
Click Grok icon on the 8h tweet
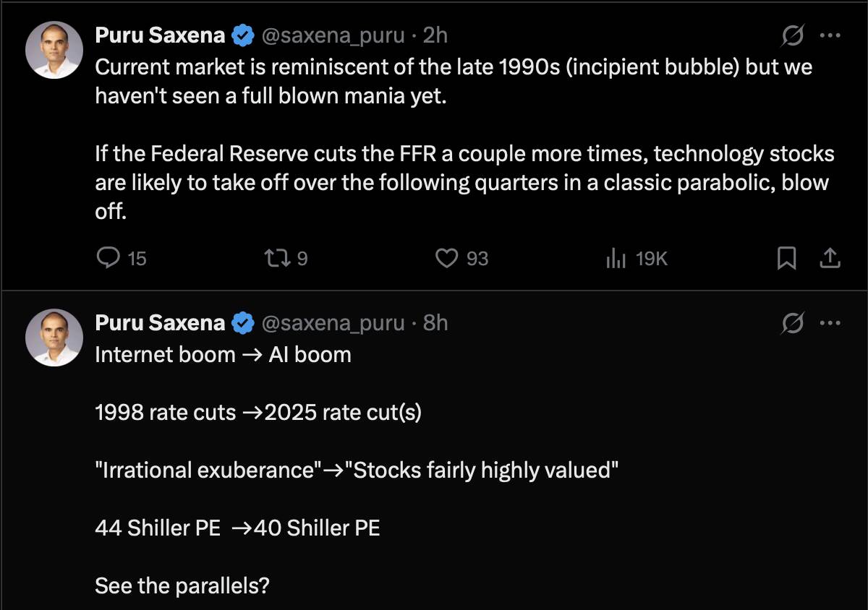pyautogui.click(x=793, y=322)
